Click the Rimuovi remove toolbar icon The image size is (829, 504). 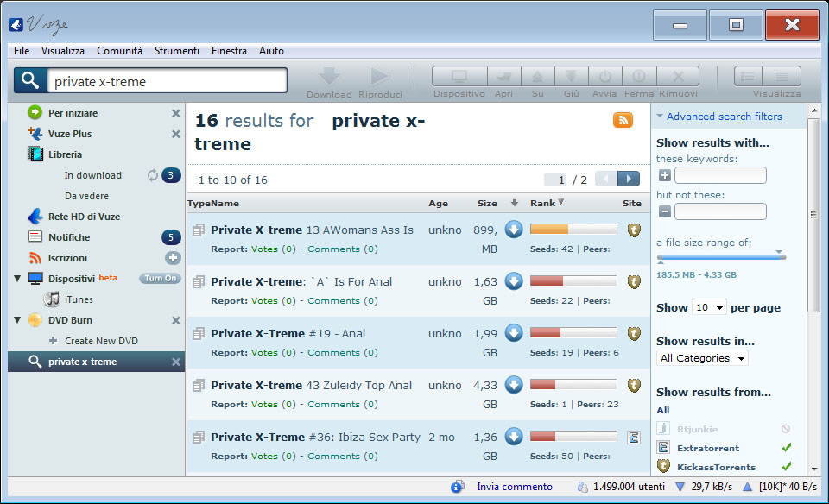pos(678,77)
